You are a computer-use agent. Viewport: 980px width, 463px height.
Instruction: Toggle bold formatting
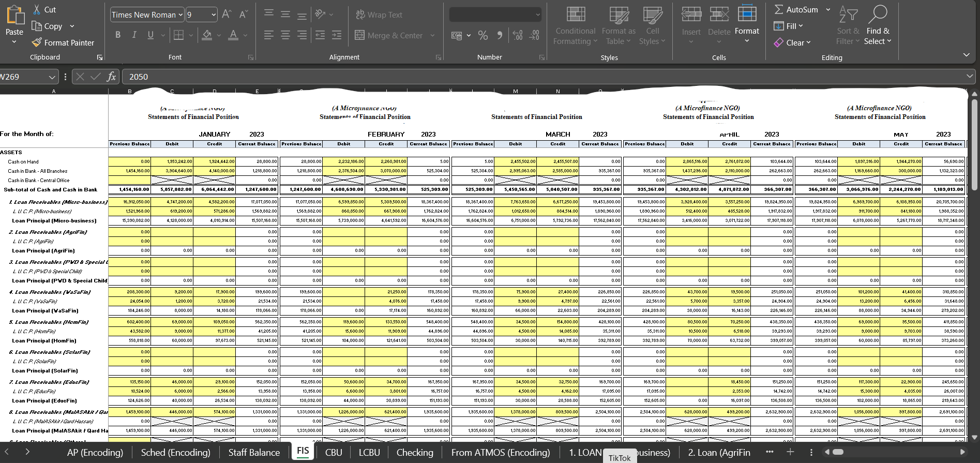(118, 35)
